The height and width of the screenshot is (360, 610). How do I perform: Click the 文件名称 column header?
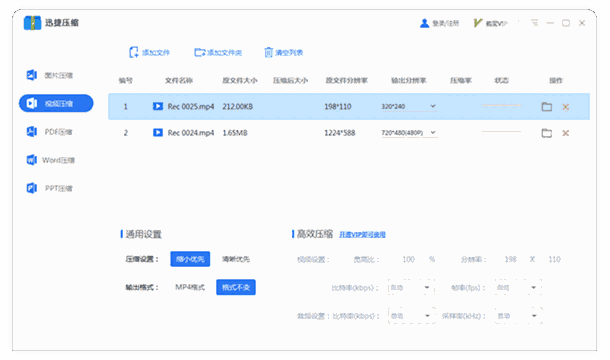click(179, 81)
